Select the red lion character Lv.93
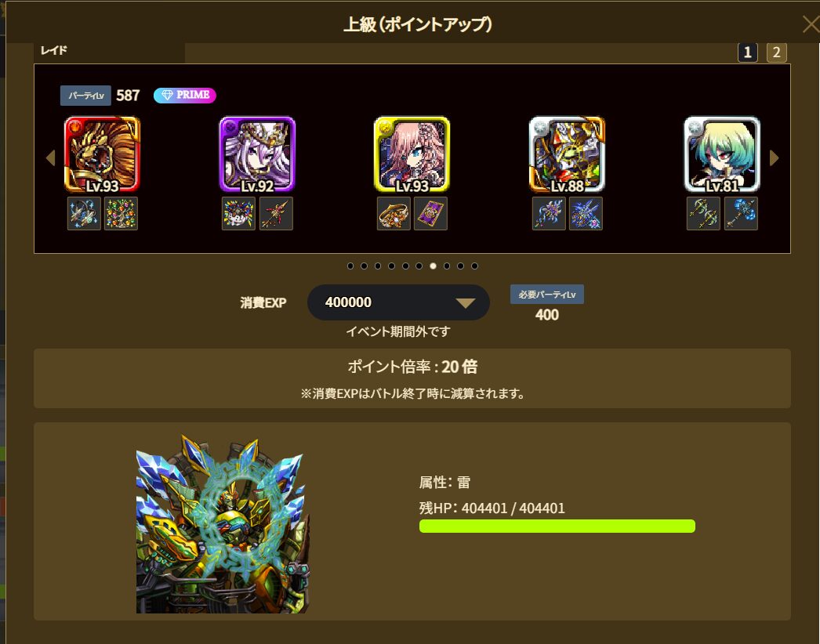Image resolution: width=820 pixels, height=644 pixels. click(x=102, y=154)
